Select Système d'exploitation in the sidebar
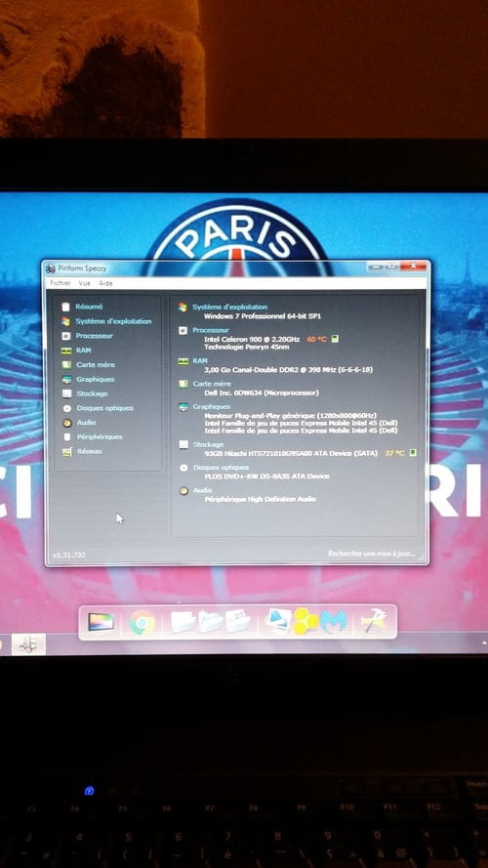Viewport: 488px width, 868px height. [113, 321]
